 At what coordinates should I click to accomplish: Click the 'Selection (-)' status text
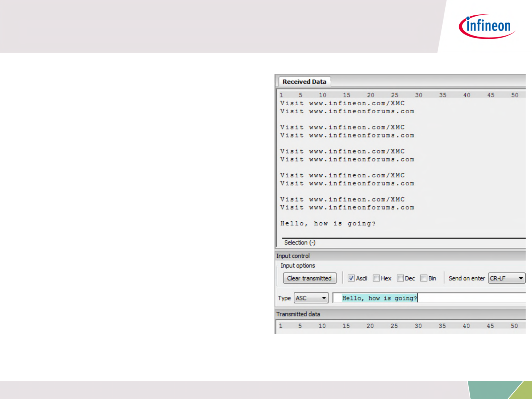(300, 243)
